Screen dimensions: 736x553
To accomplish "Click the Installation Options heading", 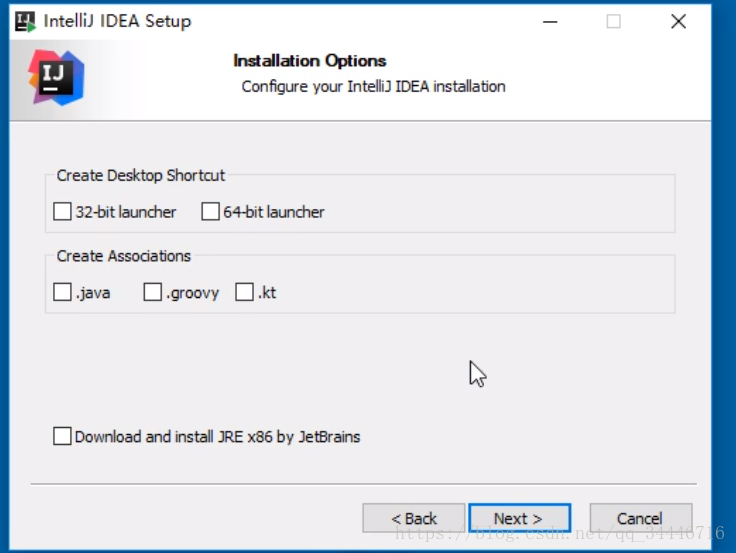I will click(310, 61).
